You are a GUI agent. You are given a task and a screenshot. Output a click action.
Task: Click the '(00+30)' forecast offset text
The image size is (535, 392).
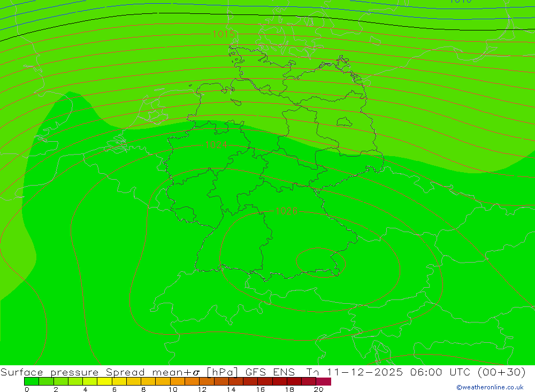pos(502,372)
